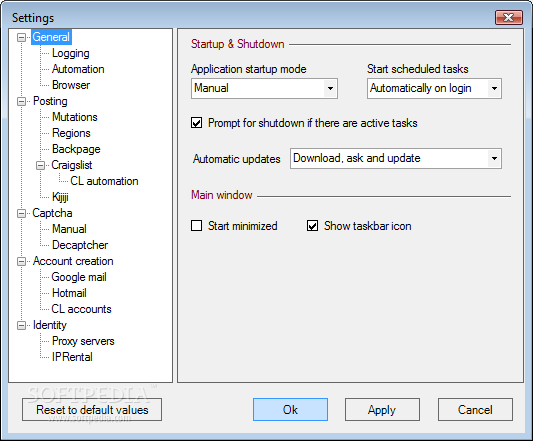Open the Google mail settings page
The width and height of the screenshot is (533, 441).
[79, 277]
